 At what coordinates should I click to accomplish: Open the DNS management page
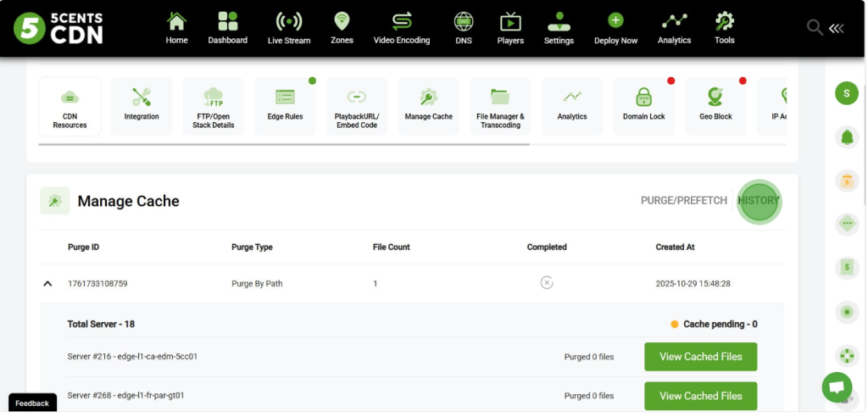point(463,28)
